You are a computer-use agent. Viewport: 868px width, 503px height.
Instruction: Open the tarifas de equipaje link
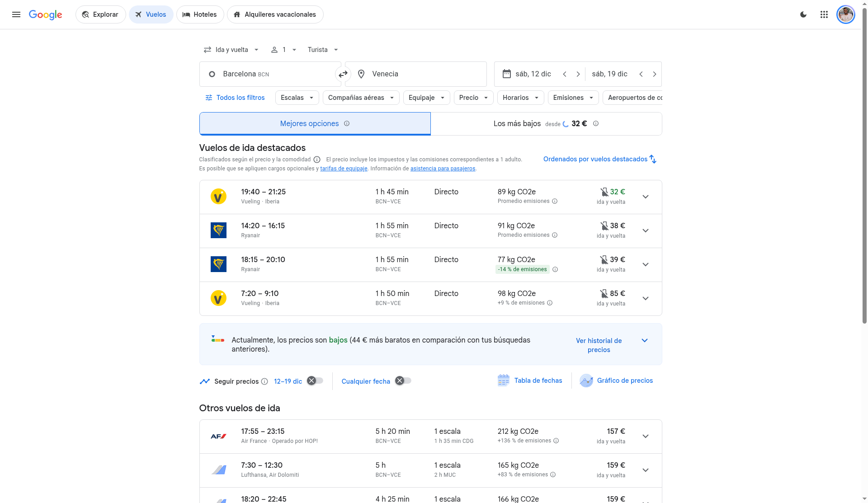[x=344, y=169]
